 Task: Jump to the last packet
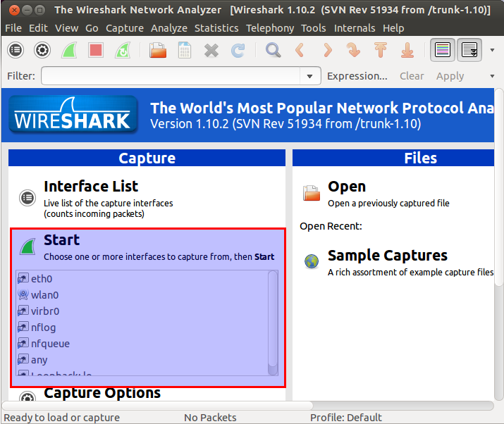pos(407,50)
